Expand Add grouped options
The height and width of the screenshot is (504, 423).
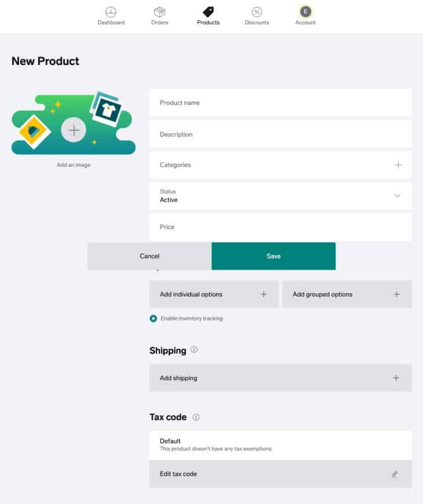click(x=347, y=294)
